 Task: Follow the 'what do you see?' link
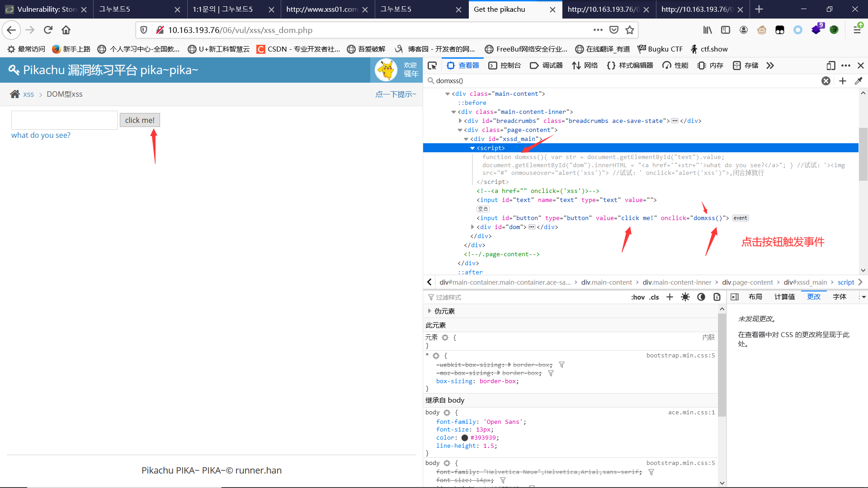[41, 135]
